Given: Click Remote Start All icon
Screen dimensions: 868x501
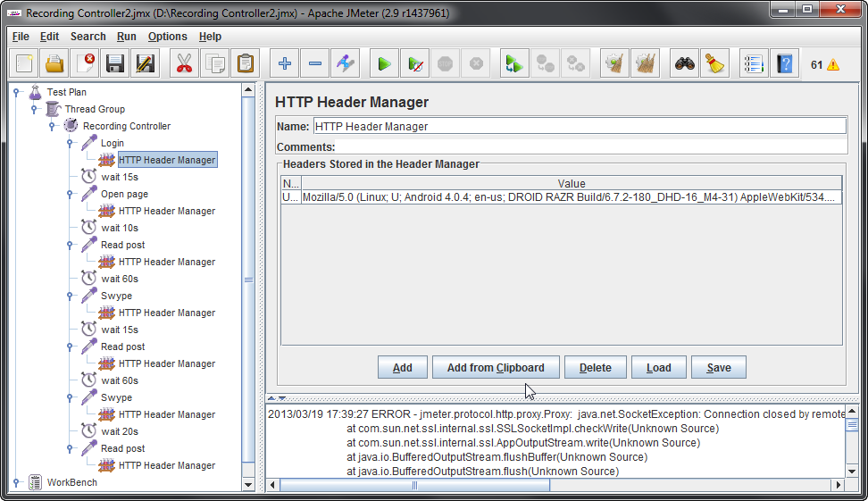Looking at the screenshot, I should pyautogui.click(x=514, y=63).
